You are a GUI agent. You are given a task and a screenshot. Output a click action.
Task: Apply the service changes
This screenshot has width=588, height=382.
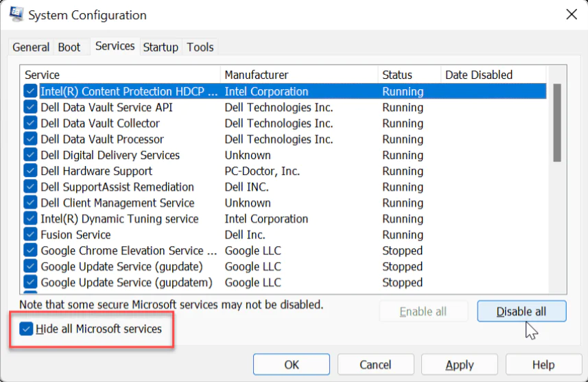click(x=459, y=365)
